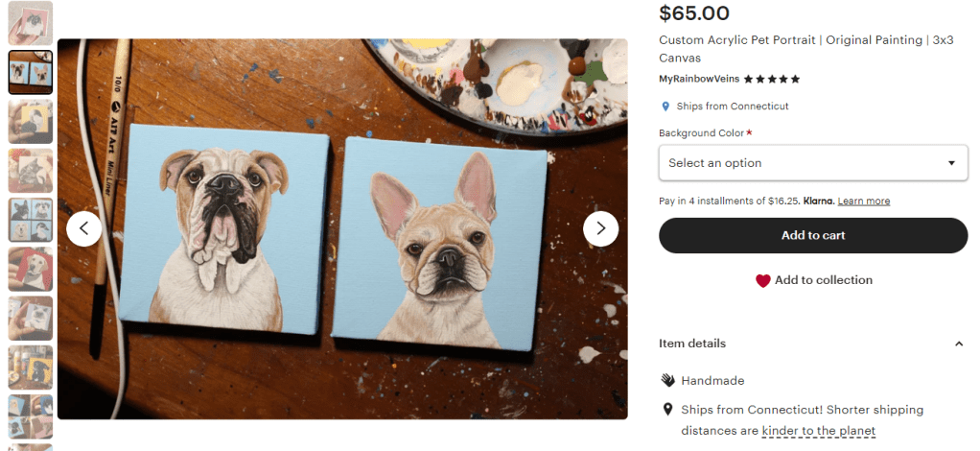Click the Handmade hand icon
The image size is (980, 451).
click(667, 381)
